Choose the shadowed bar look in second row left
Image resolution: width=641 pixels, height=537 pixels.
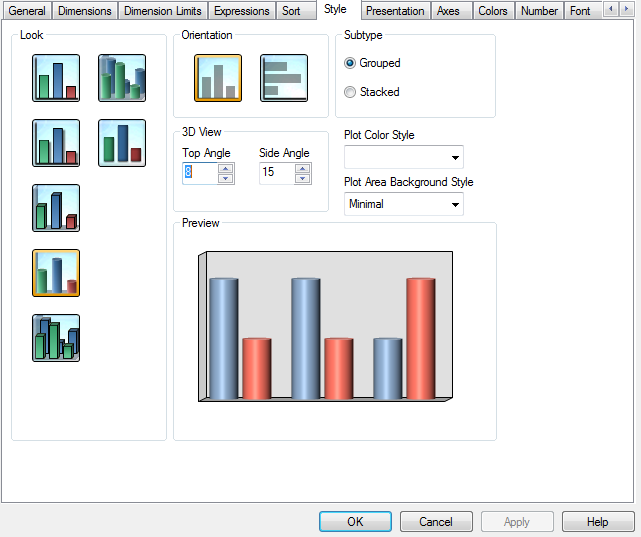click(56, 143)
